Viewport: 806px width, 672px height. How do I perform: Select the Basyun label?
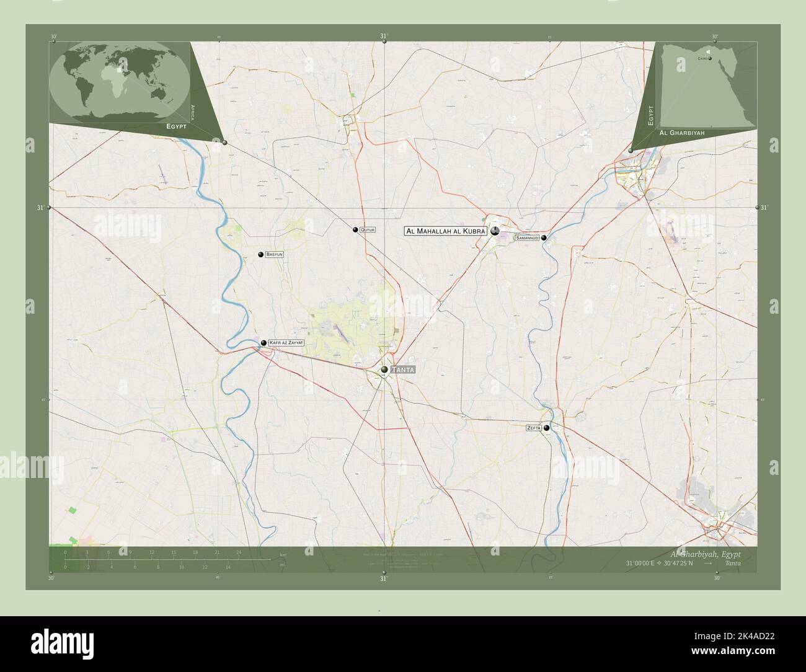coord(274,254)
